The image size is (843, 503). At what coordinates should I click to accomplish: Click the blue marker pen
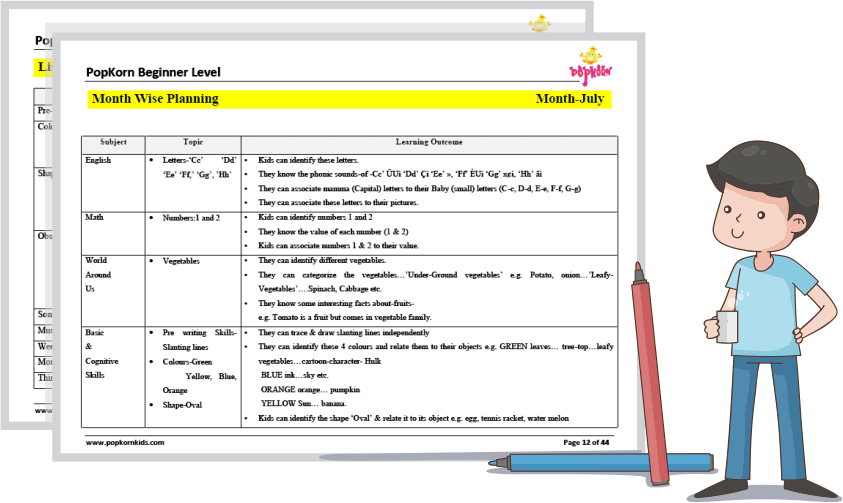tap(601, 463)
